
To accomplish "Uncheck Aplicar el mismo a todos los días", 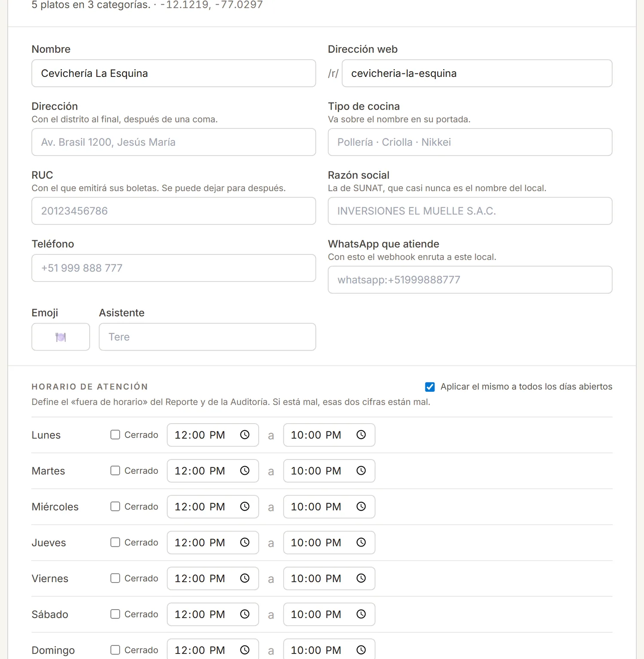I will click(430, 387).
